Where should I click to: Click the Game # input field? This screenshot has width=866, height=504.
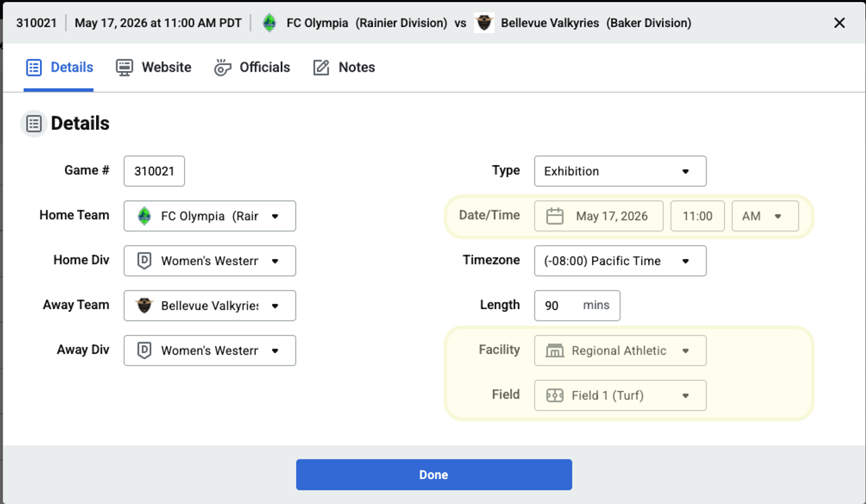154,171
